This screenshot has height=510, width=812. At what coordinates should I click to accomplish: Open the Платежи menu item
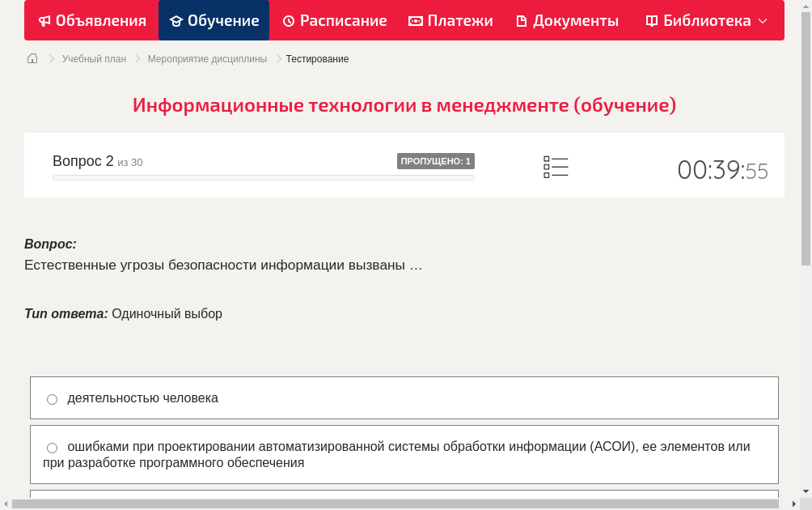450,20
